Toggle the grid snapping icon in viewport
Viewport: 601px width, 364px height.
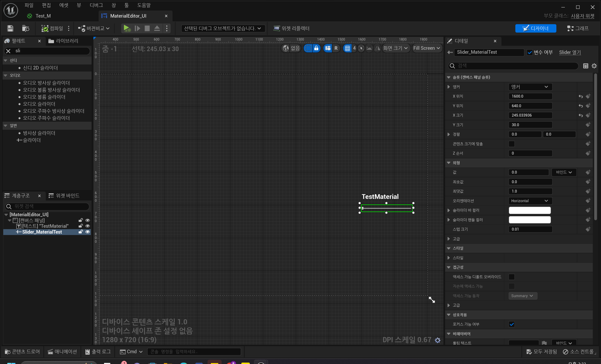(347, 48)
